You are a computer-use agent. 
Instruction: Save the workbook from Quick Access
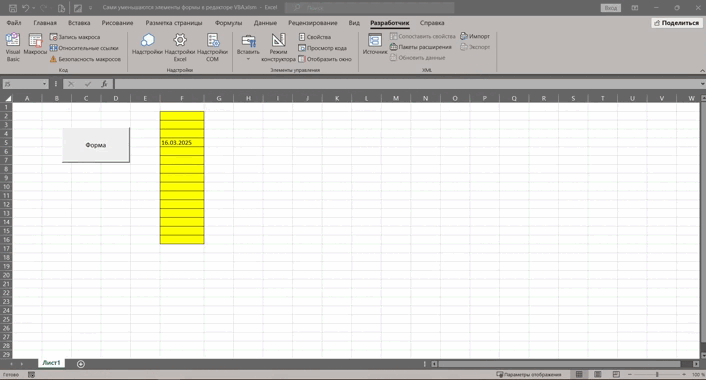pos(13,8)
